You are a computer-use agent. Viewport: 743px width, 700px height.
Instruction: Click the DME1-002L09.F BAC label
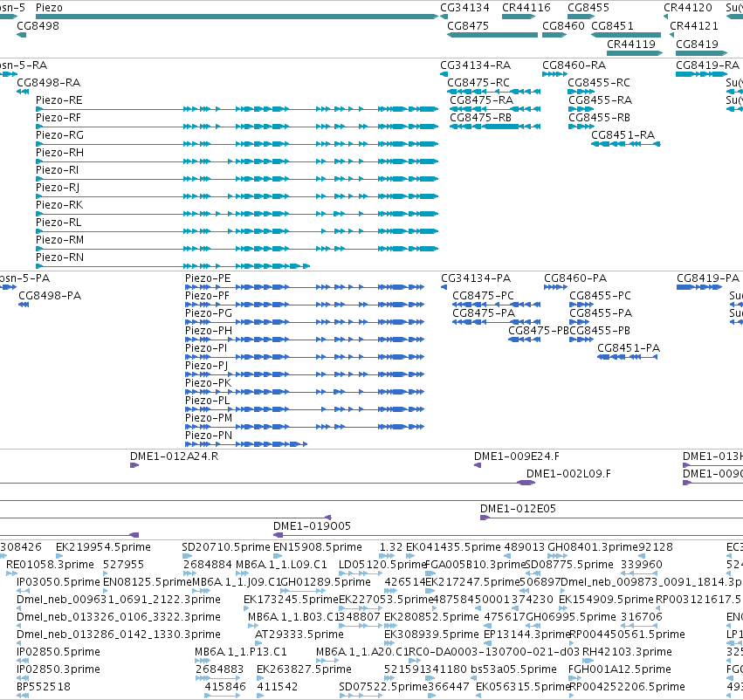568,474
